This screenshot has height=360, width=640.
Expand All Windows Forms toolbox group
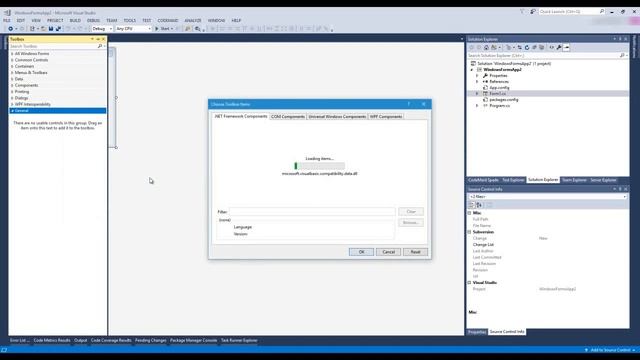[12, 53]
